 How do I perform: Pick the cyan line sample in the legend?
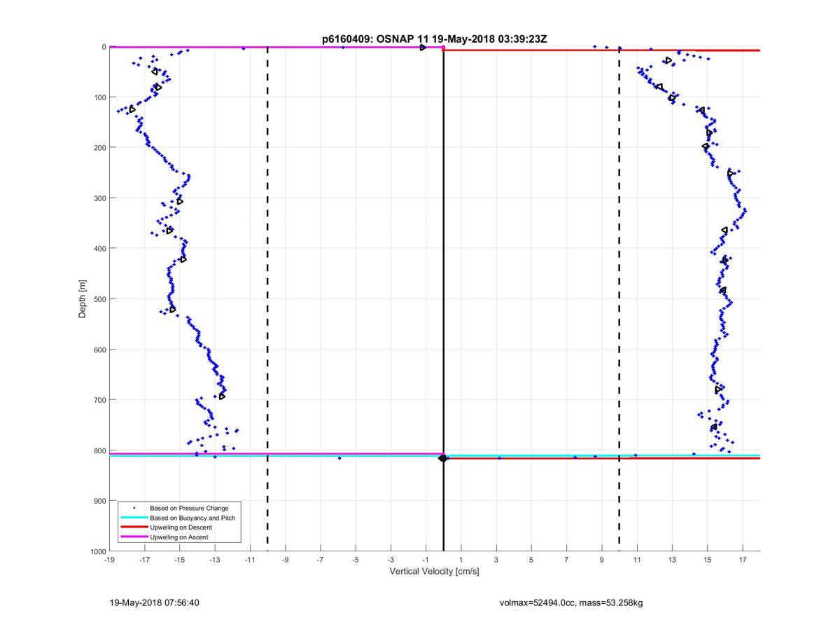pos(134,518)
